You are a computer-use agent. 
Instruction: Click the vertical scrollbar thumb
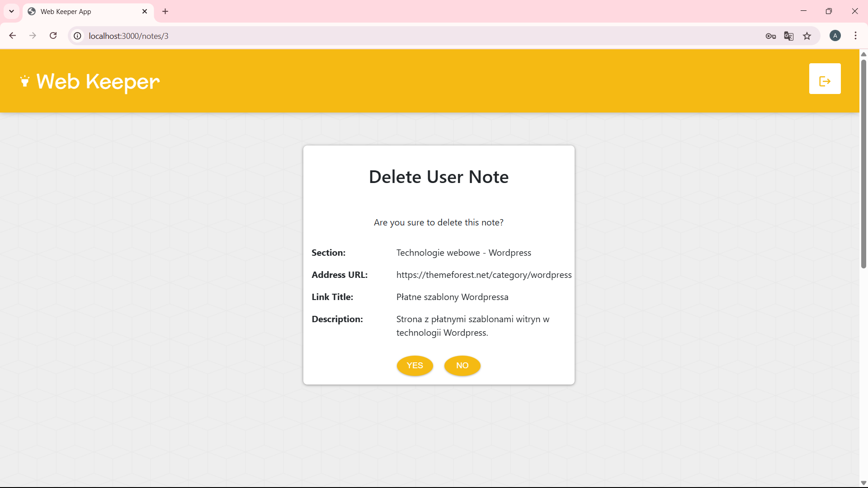point(863,163)
